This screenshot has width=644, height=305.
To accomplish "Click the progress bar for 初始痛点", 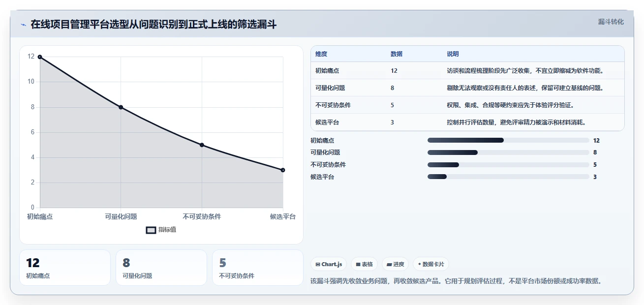I will coord(508,141).
